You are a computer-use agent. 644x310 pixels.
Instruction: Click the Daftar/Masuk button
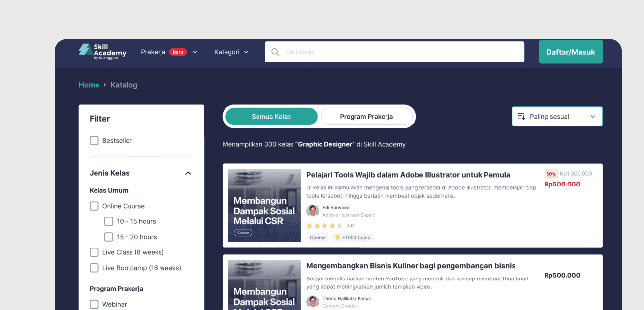[571, 52]
